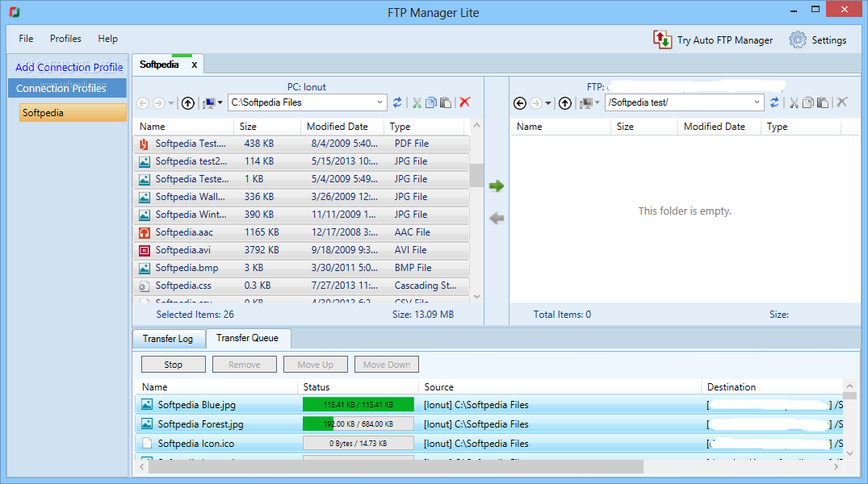Sort the queue by Status column
The height and width of the screenshot is (484, 868).
359,387
